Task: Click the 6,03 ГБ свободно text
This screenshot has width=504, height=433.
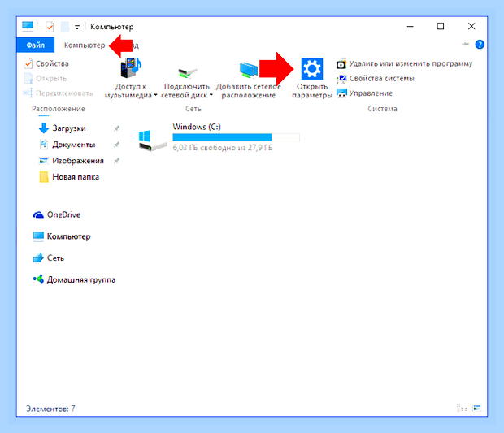Action: [223, 148]
